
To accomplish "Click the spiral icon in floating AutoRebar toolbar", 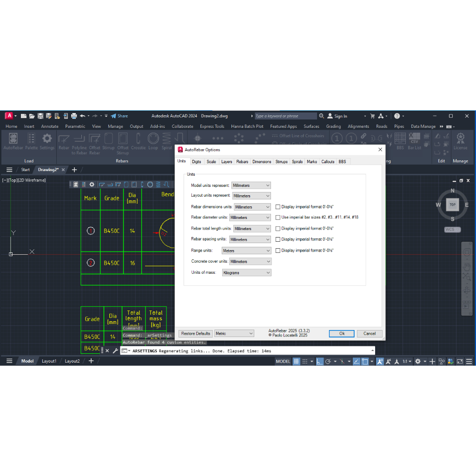I will click(x=158, y=185).
